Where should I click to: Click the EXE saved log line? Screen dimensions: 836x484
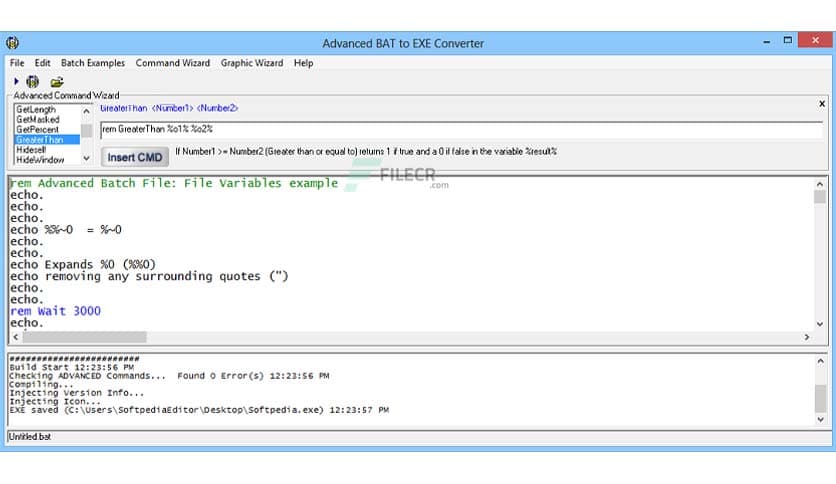[199, 410]
